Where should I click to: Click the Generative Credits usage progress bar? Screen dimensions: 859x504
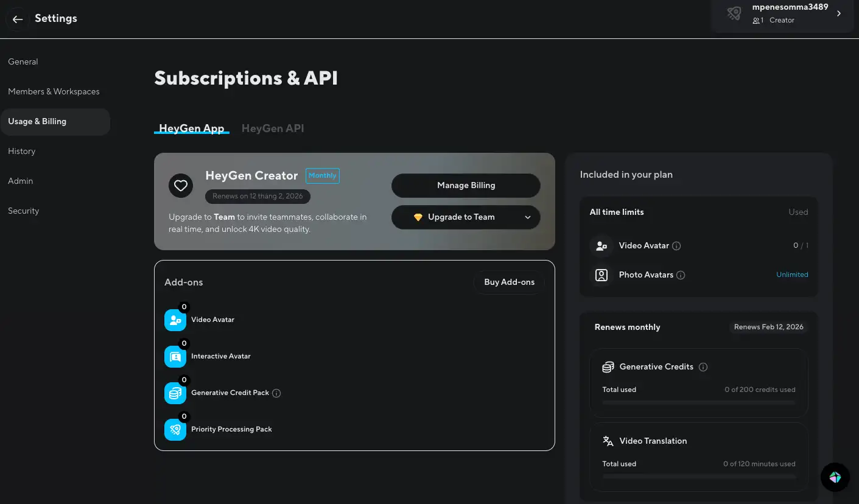698,402
